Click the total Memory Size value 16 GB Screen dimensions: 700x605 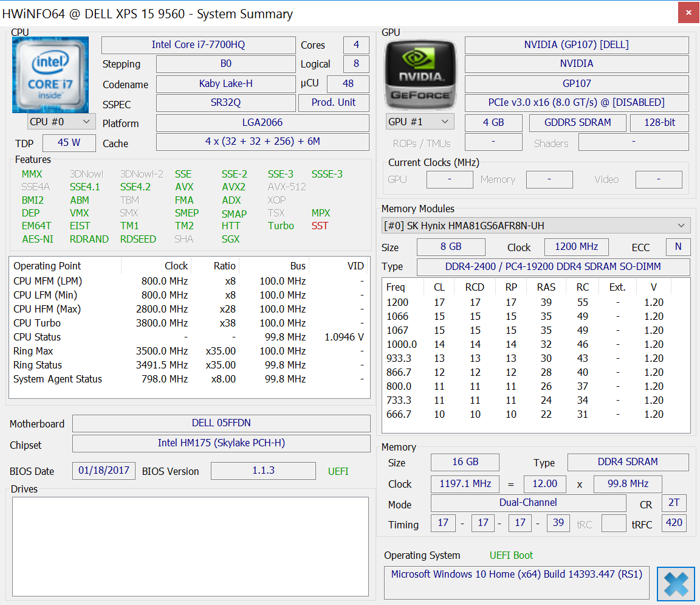pyautogui.click(x=465, y=462)
